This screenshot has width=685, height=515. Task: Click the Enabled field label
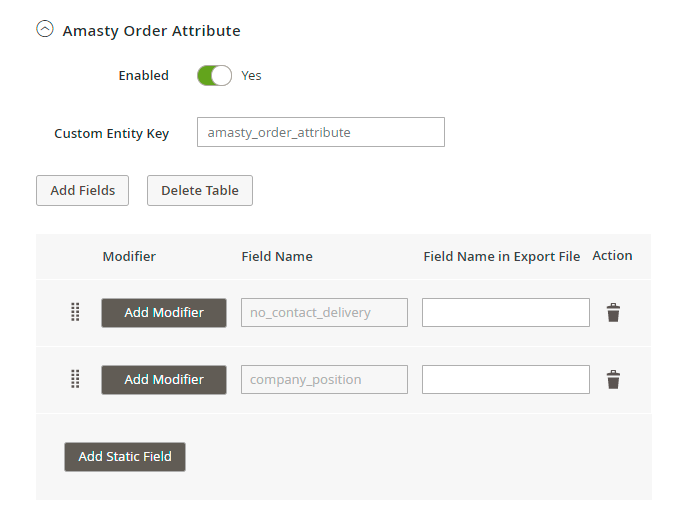(143, 76)
